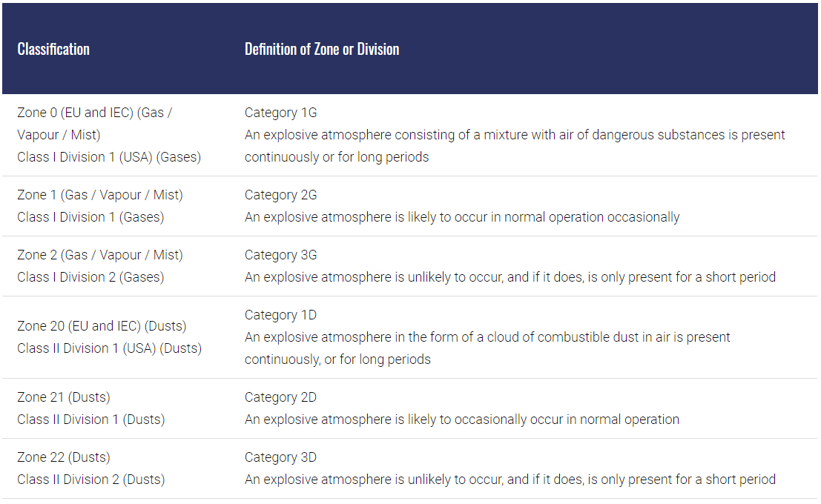Click the Class I Division 1 (USA) (Gases) text
The image size is (821, 504).
(109, 157)
